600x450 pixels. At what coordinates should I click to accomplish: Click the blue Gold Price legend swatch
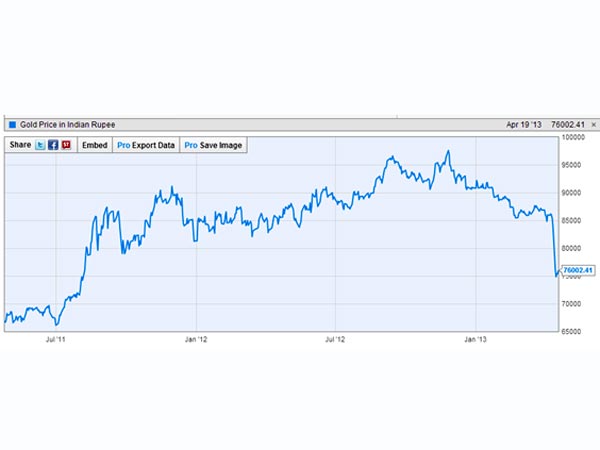tap(12, 125)
